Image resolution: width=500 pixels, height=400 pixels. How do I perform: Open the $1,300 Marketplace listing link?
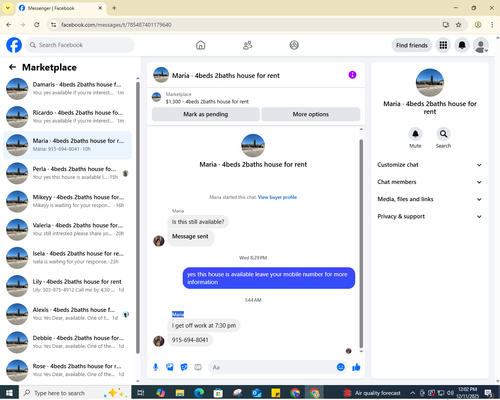pyautogui.click(x=207, y=102)
